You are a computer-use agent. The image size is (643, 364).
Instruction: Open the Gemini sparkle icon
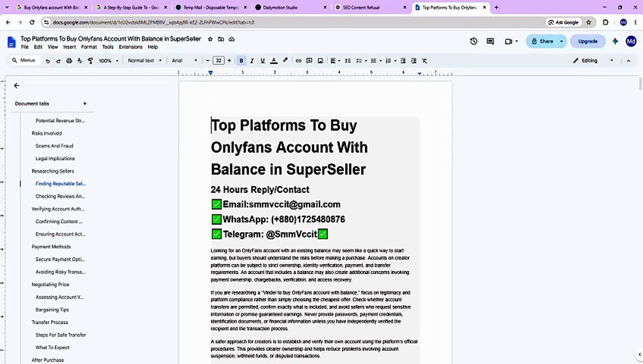(615, 41)
